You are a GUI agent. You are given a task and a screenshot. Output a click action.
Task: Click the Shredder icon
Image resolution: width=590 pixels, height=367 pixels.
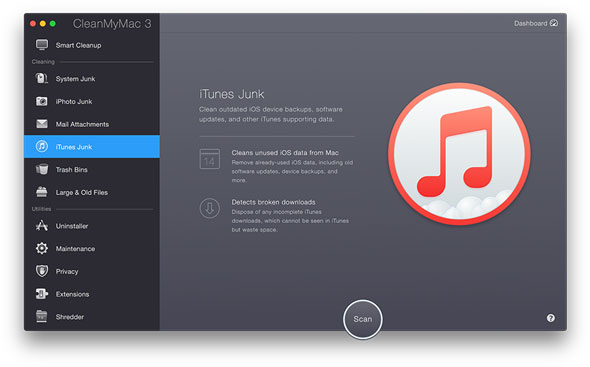[x=42, y=317]
